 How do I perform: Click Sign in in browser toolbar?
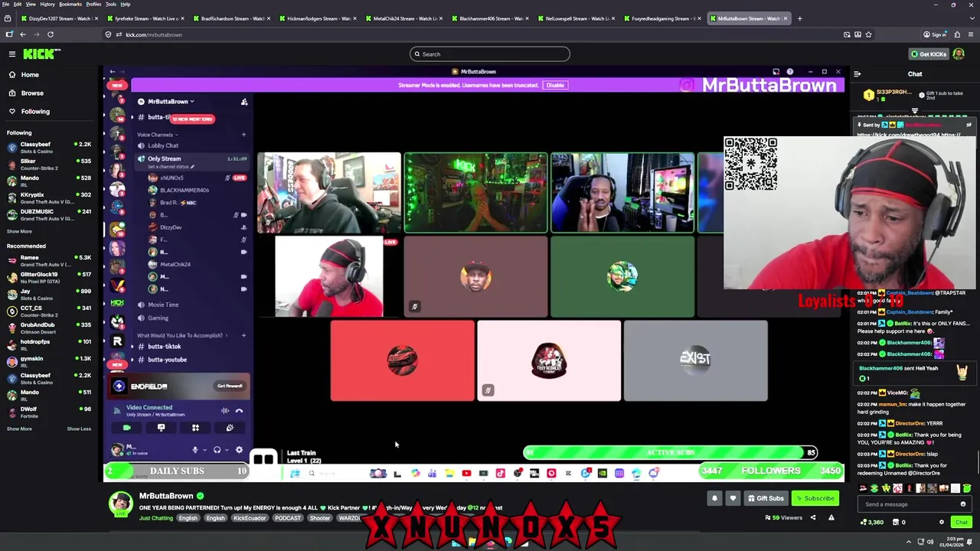click(x=934, y=34)
